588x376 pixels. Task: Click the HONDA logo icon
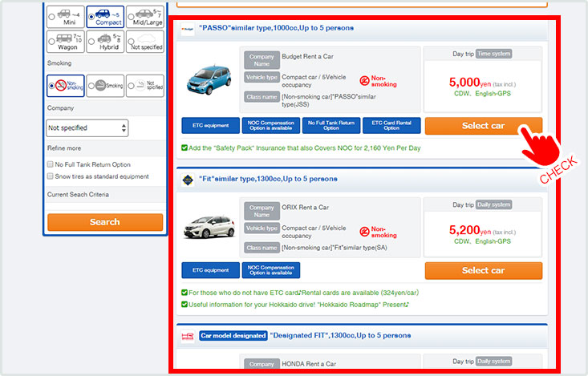click(x=188, y=335)
